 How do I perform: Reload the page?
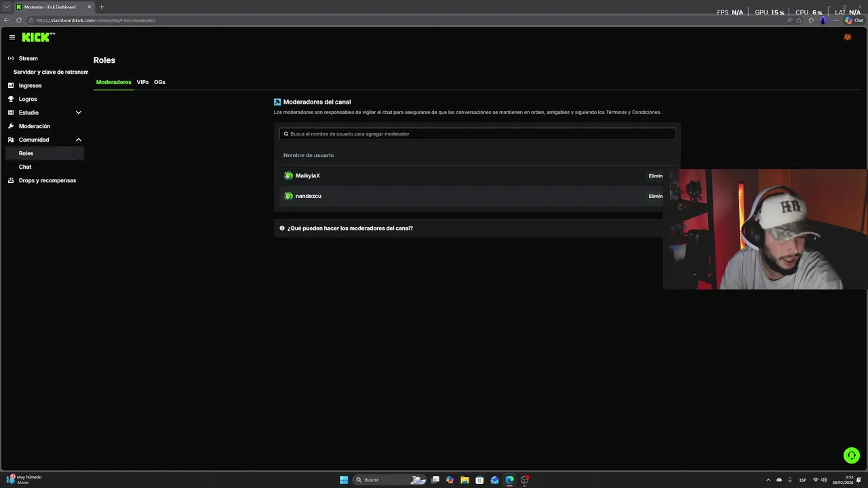click(19, 20)
